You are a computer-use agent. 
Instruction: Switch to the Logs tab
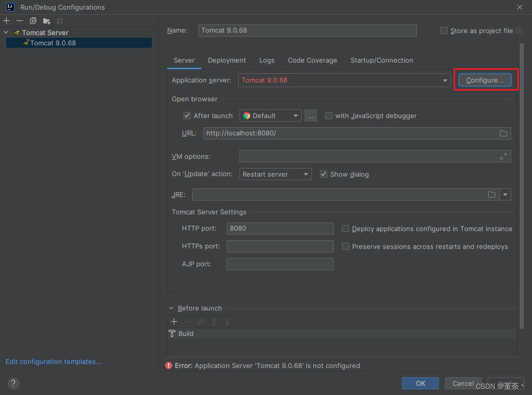267,61
